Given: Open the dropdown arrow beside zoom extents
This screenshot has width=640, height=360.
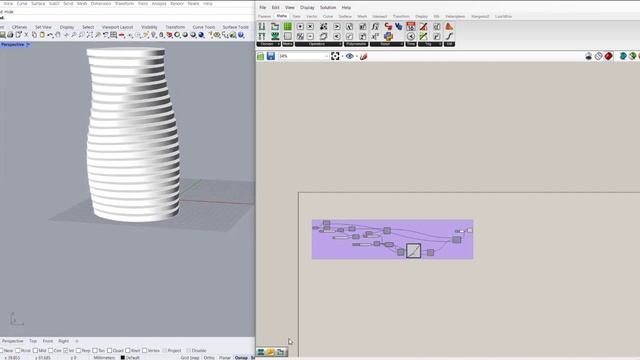Looking at the screenshot, I should 342,56.
